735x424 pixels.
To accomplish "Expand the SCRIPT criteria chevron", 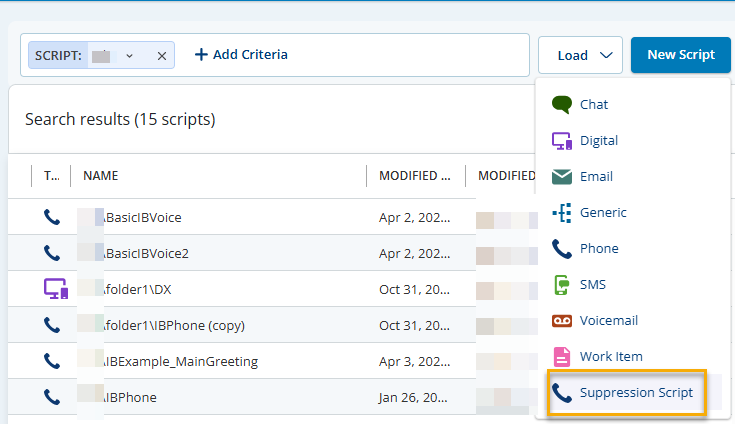I will click(129, 56).
